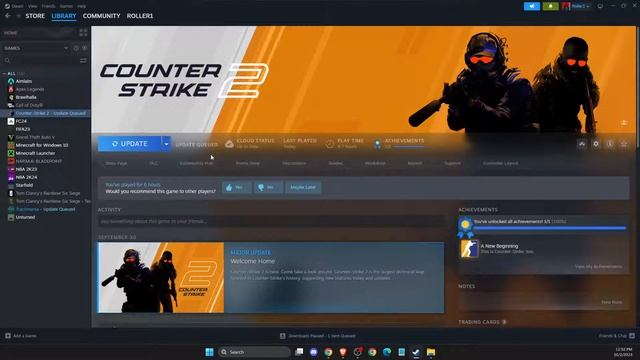The height and width of the screenshot is (360, 640).
Task: Switch to the STORE tab
Action: coord(35,16)
